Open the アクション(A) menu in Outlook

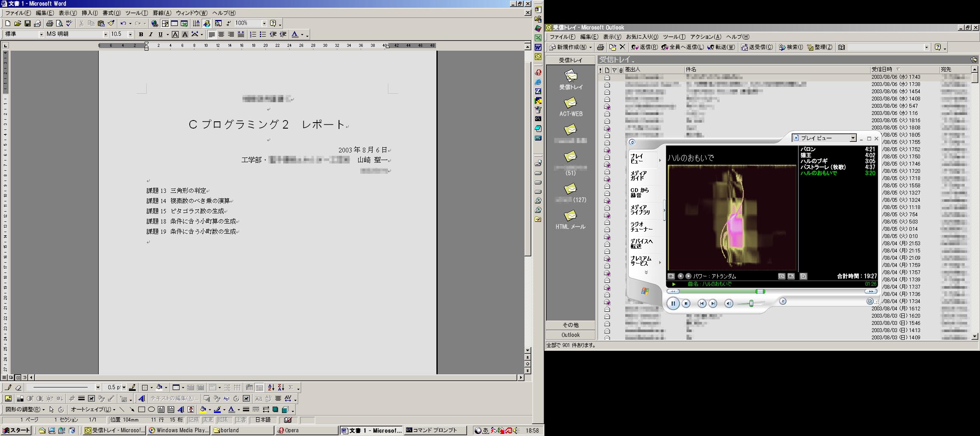tap(706, 37)
